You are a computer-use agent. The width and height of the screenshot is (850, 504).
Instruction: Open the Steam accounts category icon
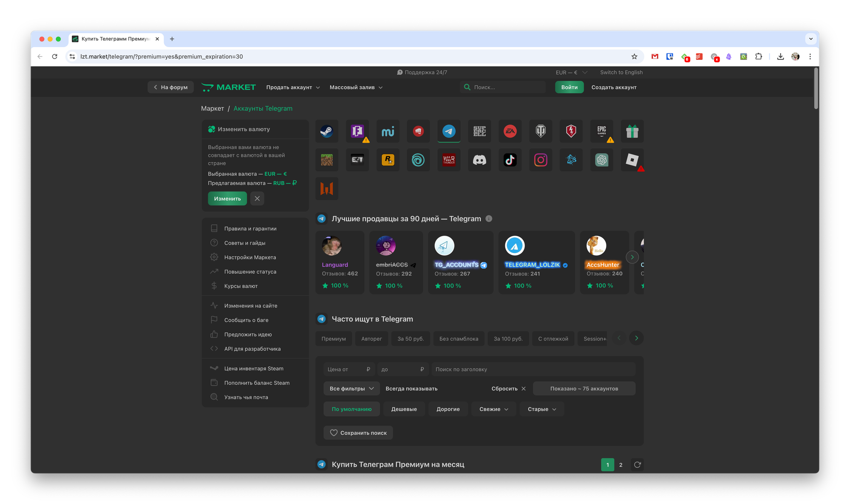pos(326,131)
